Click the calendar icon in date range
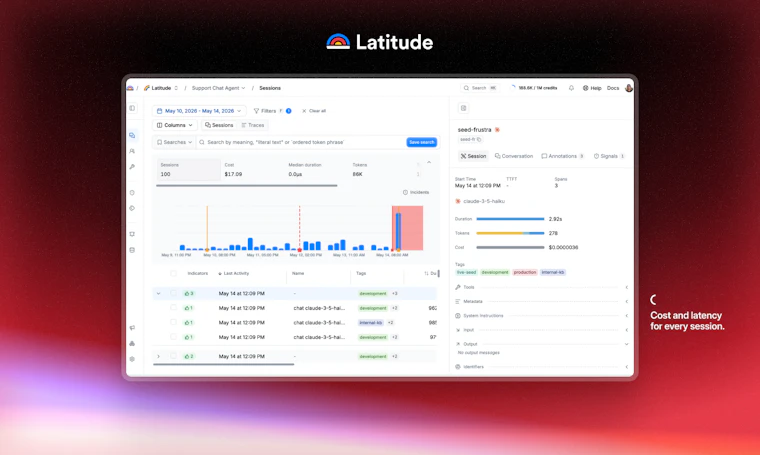 click(x=159, y=111)
